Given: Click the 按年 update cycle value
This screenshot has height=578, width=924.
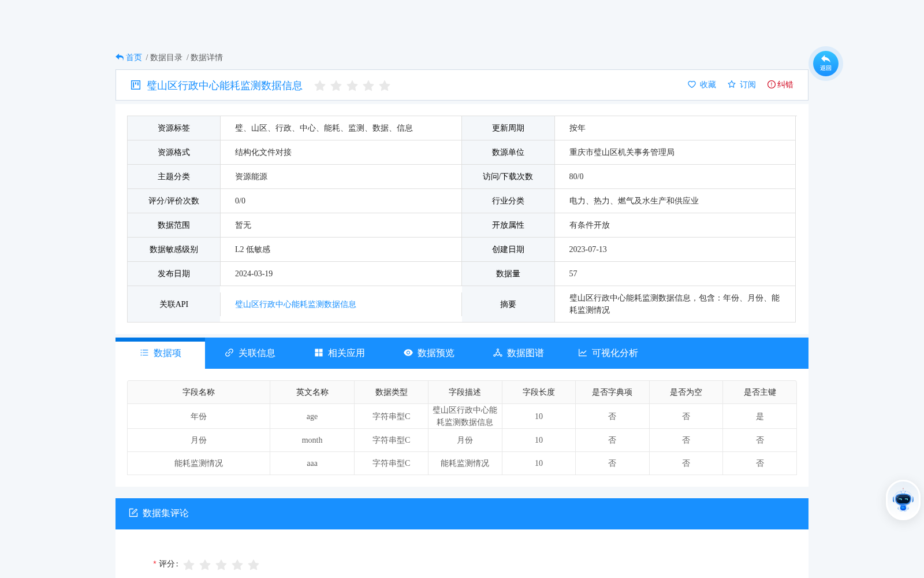Looking at the screenshot, I should [577, 128].
